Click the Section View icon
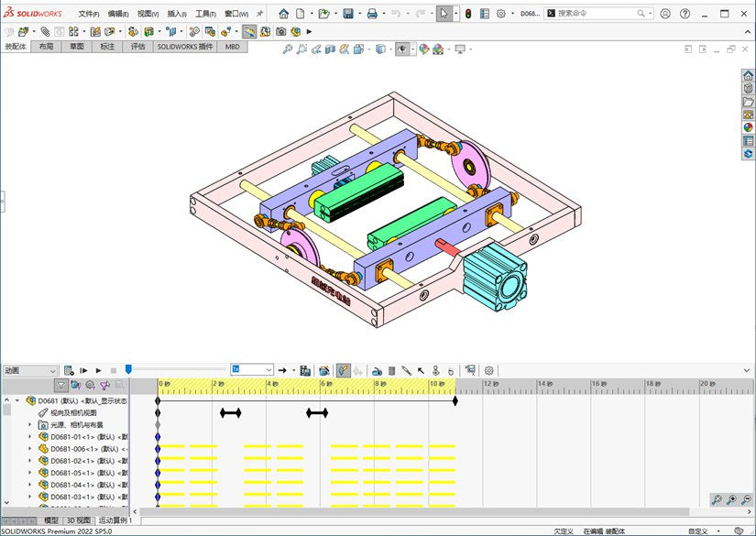 tap(330, 49)
